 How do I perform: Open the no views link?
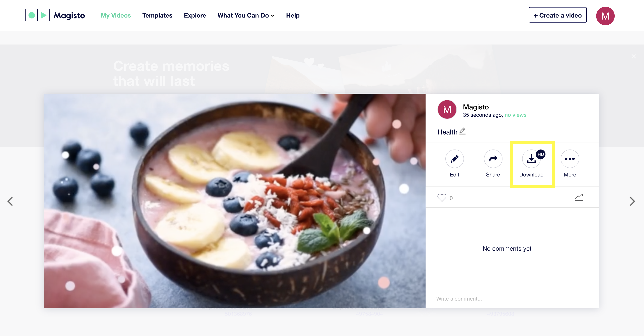click(516, 115)
